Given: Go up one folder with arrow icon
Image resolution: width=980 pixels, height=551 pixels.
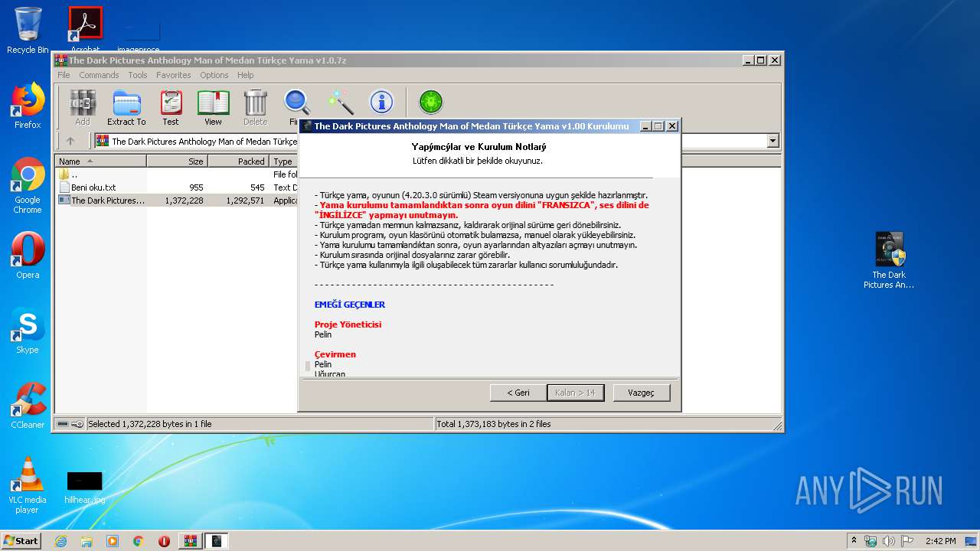Looking at the screenshot, I should point(70,141).
